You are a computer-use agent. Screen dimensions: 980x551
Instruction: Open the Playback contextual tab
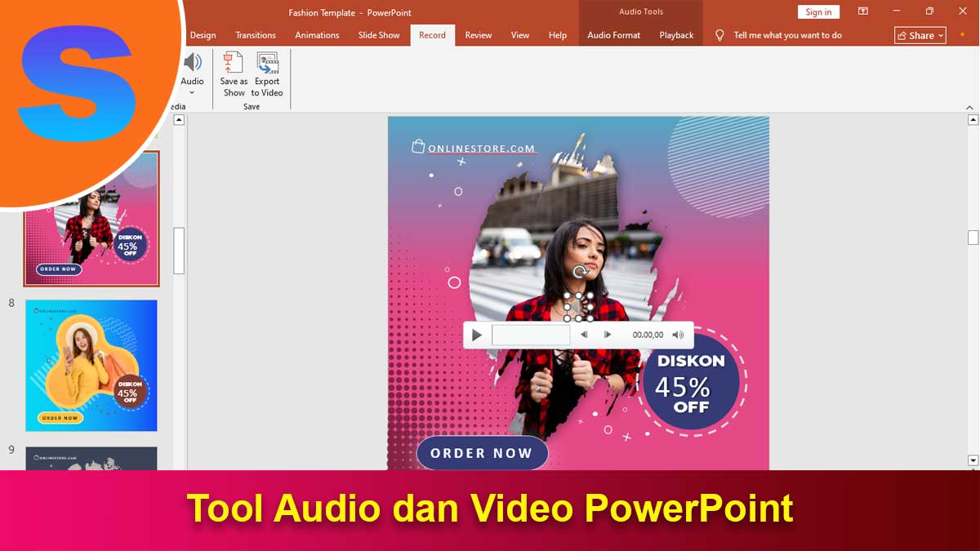tap(676, 35)
